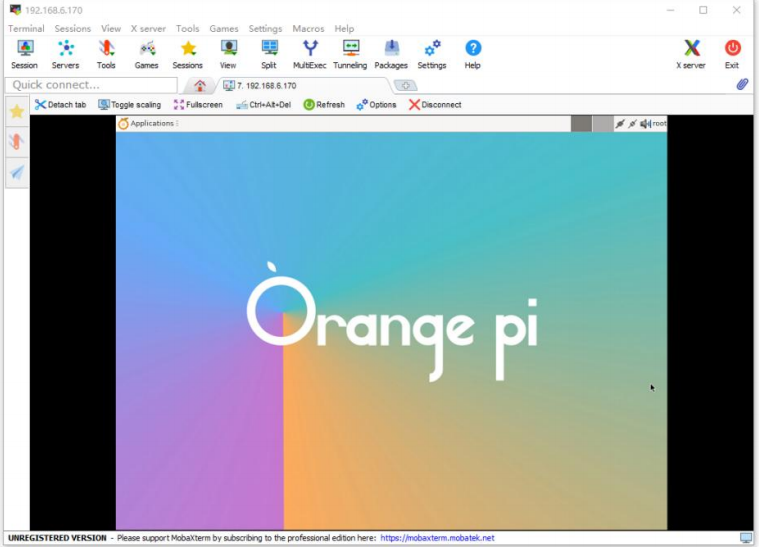Viewport: 759px width, 547px height.
Task: Click the paperclip attachment icon
Action: click(742, 84)
